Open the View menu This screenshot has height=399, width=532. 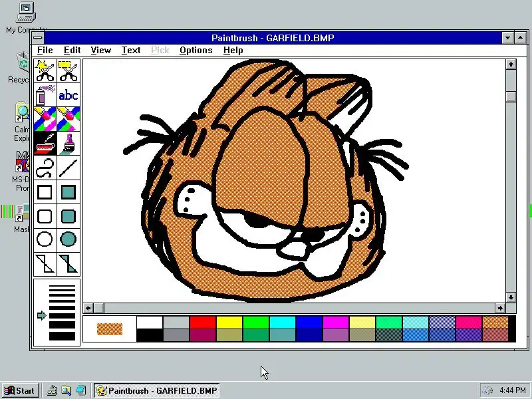[101, 51]
